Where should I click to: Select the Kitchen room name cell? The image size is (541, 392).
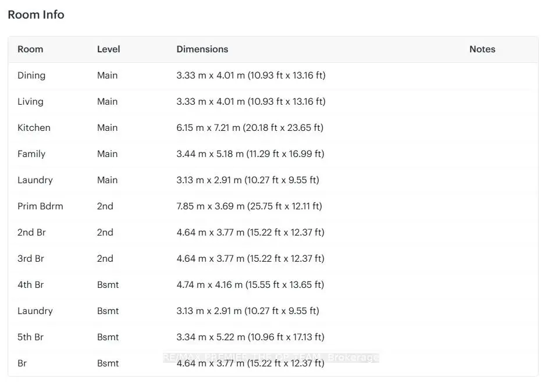[34, 128]
